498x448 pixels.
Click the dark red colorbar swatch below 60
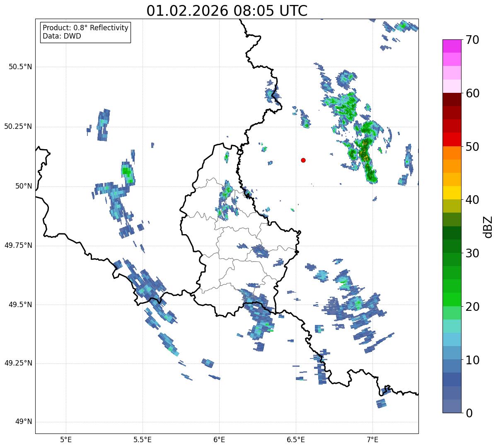[x=452, y=99]
